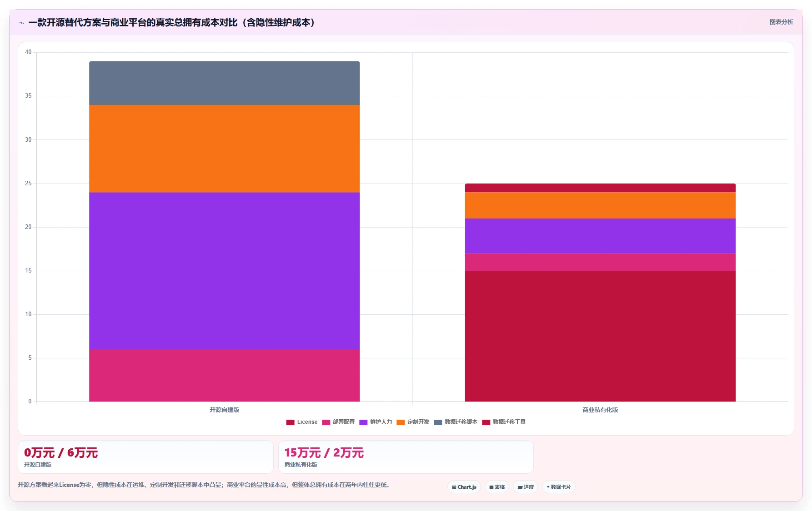Click the 开源自建版 x-axis label
This screenshot has height=511, width=812.
224,410
